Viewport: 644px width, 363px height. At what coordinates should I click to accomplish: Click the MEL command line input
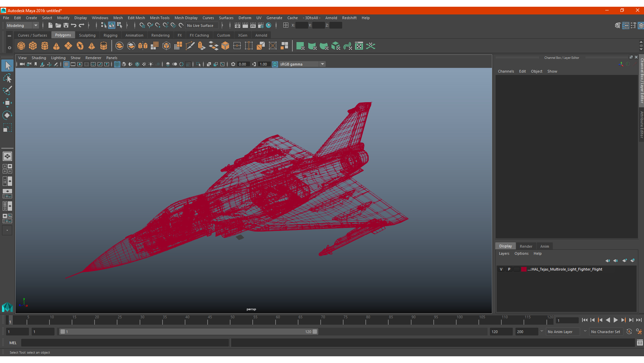pyautogui.click(x=125, y=343)
